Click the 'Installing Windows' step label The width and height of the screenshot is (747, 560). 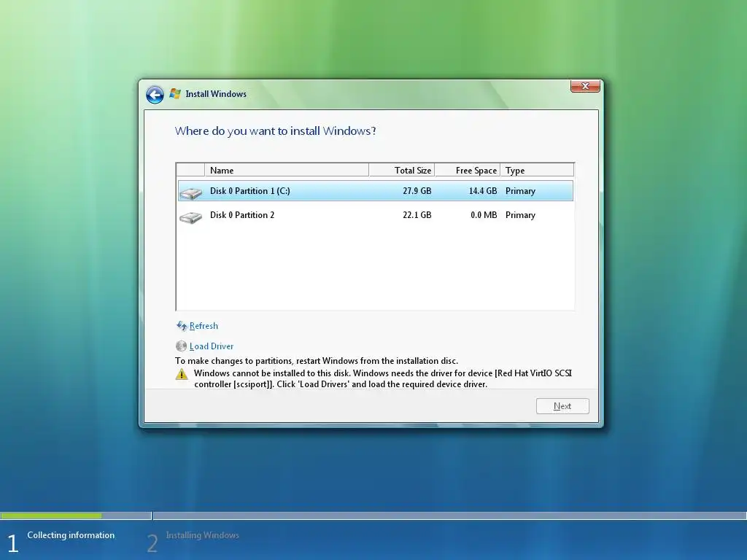203,535
